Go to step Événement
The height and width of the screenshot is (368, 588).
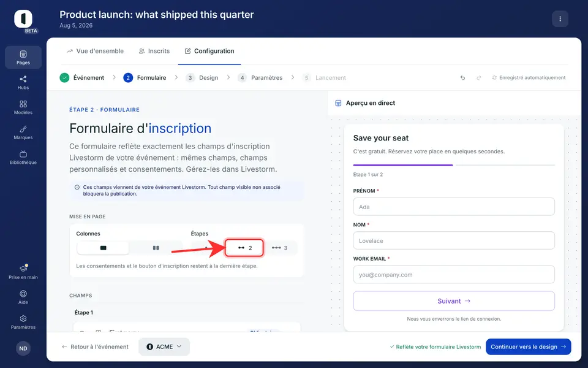click(x=81, y=78)
